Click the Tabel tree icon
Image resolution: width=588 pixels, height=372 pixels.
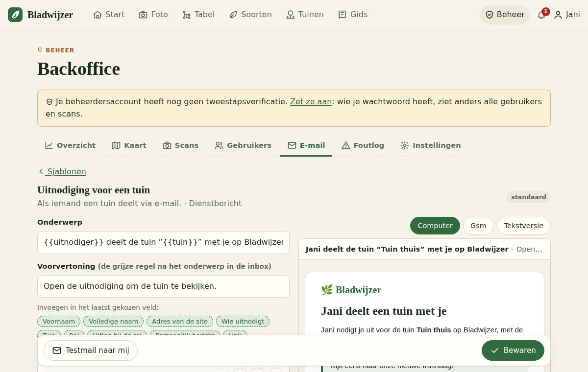(187, 15)
